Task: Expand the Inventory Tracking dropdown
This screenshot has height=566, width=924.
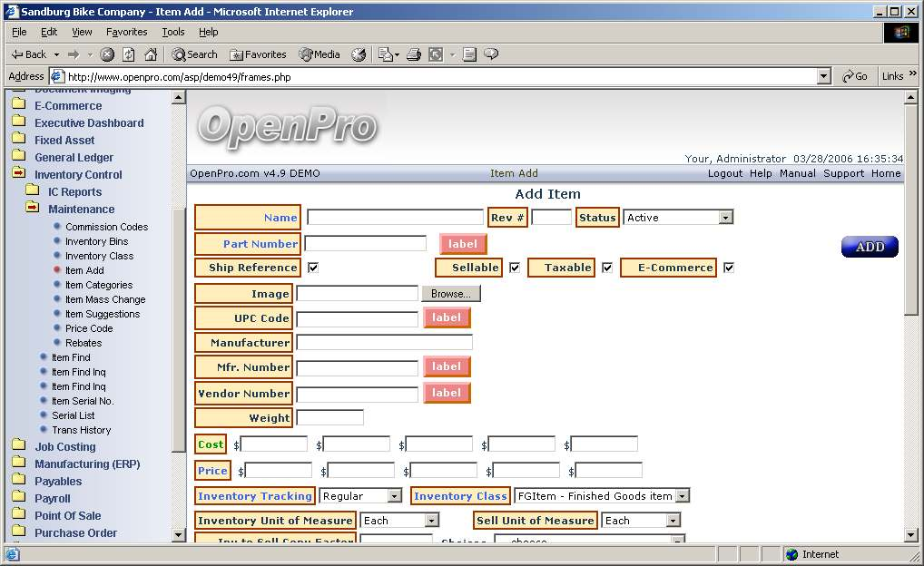Action: [x=360, y=496]
